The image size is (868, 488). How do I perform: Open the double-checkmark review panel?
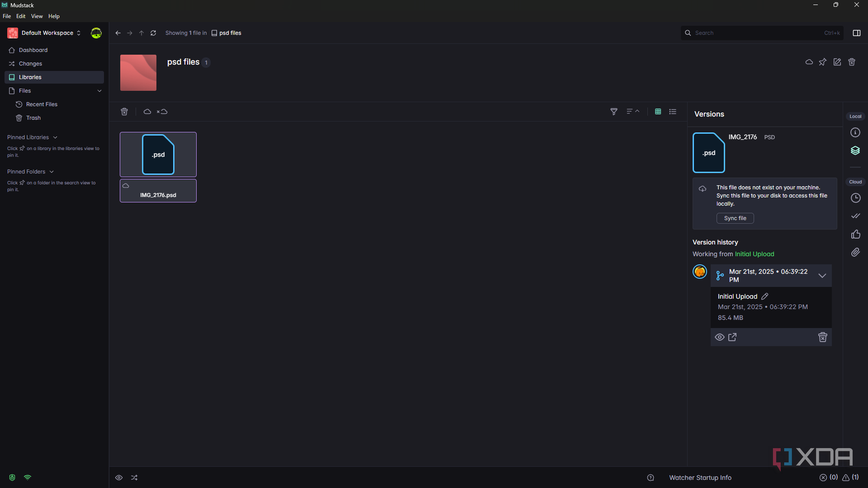[855, 216]
